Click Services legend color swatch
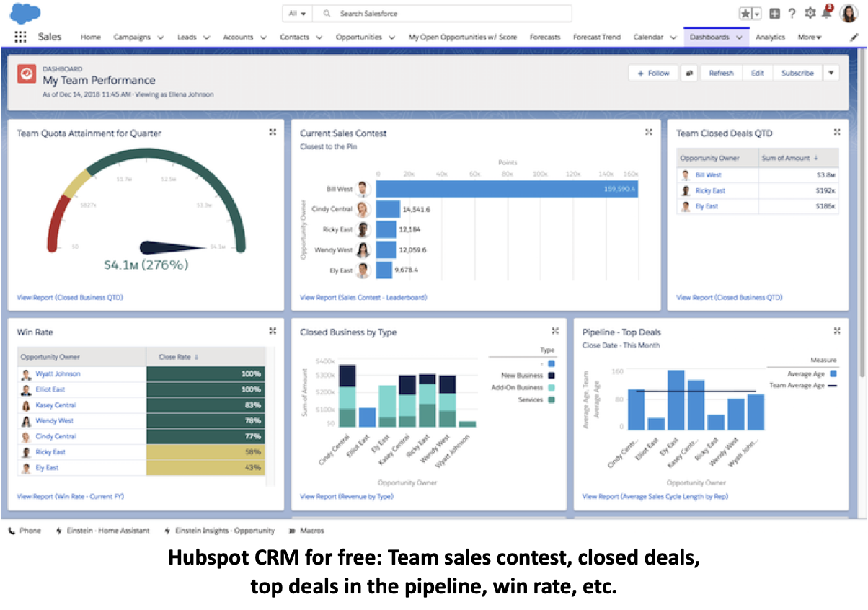The width and height of the screenshot is (868, 610). click(x=552, y=399)
